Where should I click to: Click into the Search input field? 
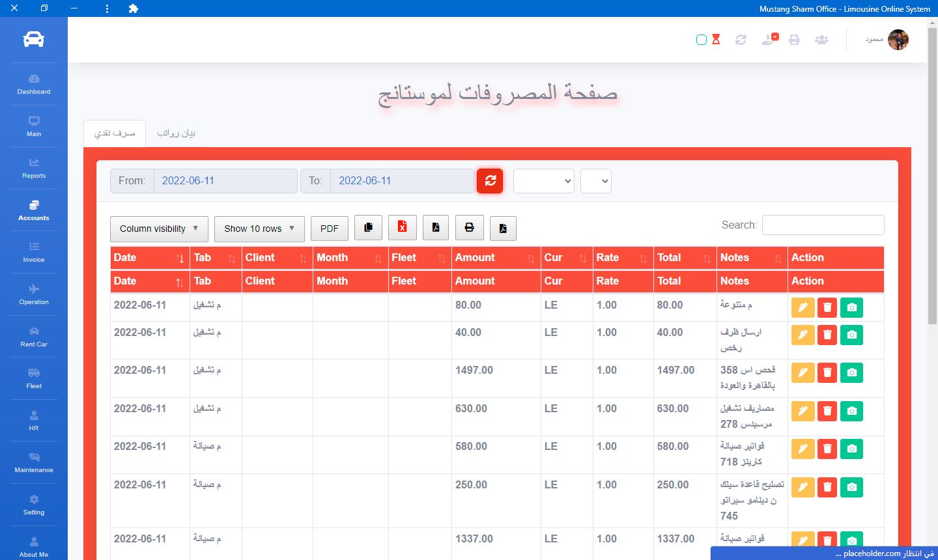pyautogui.click(x=823, y=225)
